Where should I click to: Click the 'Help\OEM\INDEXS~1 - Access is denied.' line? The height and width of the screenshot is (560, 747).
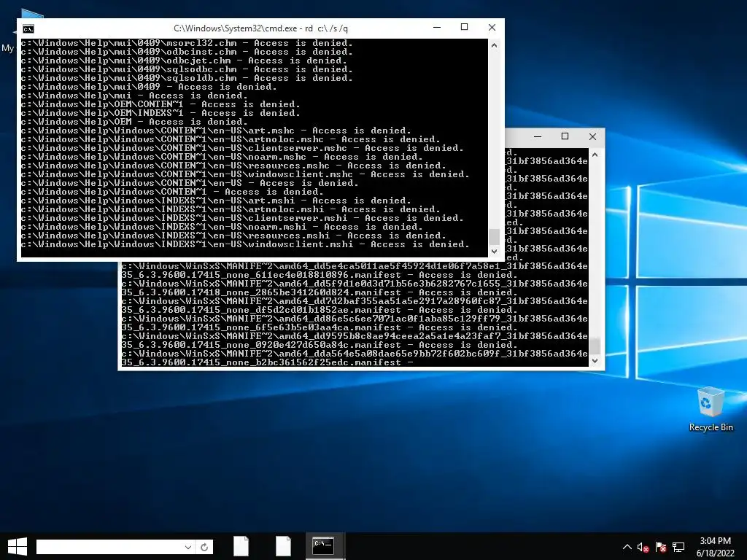[160, 113]
